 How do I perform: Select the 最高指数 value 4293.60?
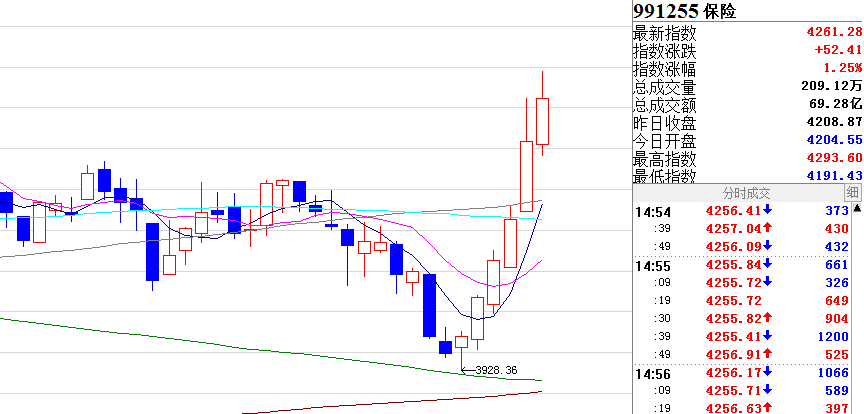pyautogui.click(x=834, y=158)
